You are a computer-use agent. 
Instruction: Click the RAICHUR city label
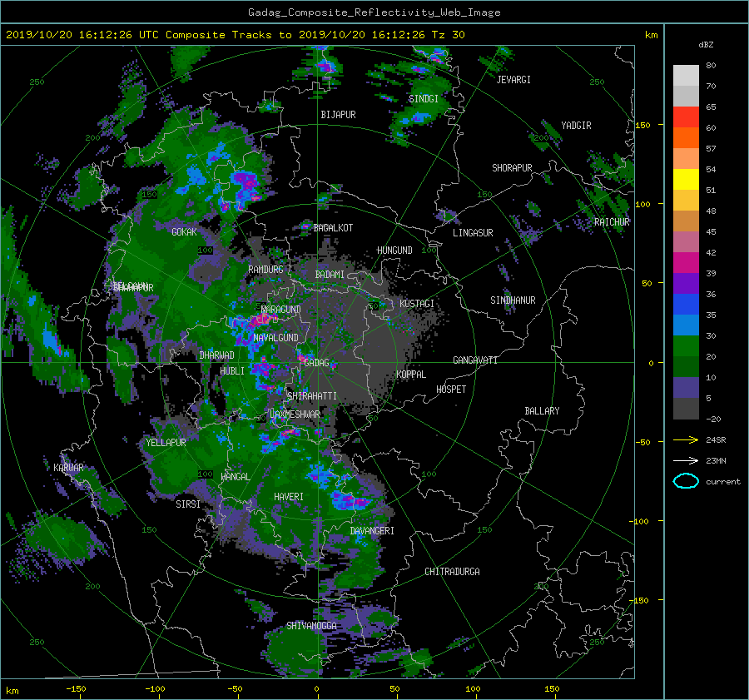pyautogui.click(x=612, y=222)
